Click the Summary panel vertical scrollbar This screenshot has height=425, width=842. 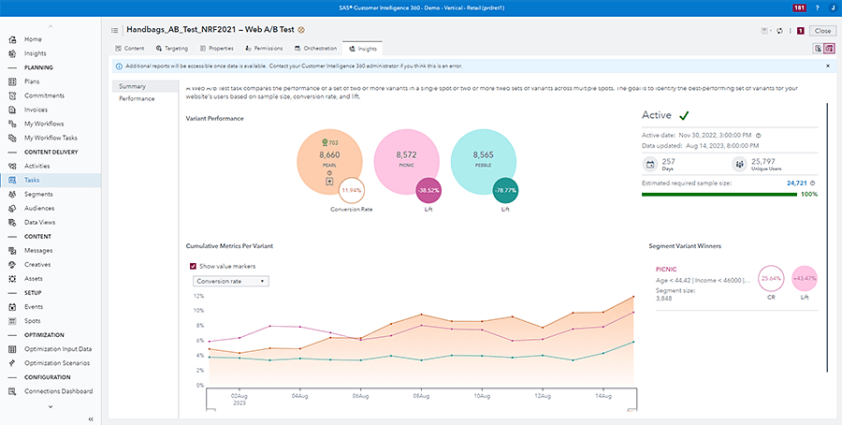pyautogui.click(x=828, y=236)
